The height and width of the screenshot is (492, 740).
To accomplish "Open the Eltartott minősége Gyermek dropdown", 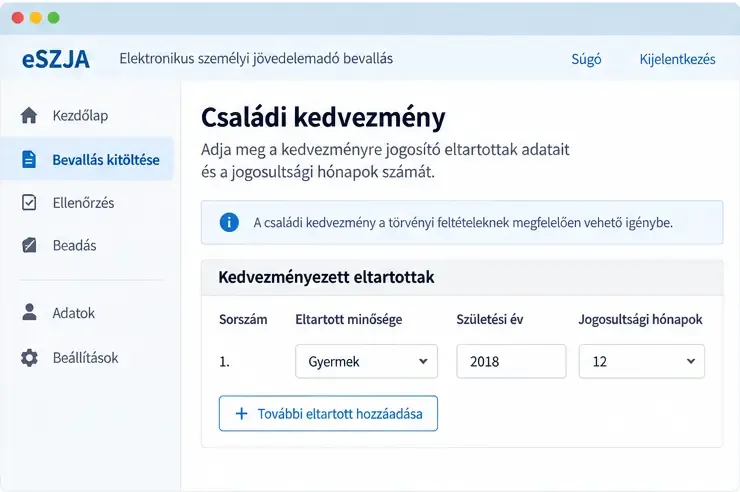I will pyautogui.click(x=366, y=361).
